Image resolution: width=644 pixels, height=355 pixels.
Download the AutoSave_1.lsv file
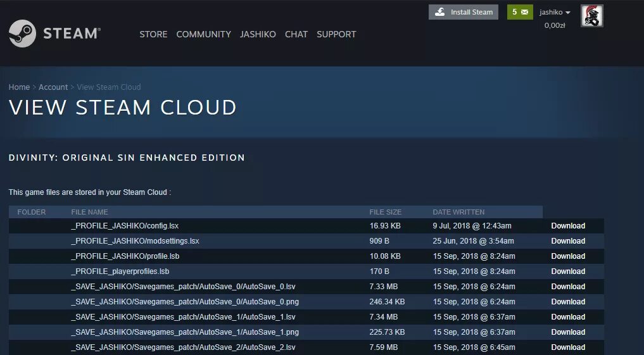coord(568,317)
